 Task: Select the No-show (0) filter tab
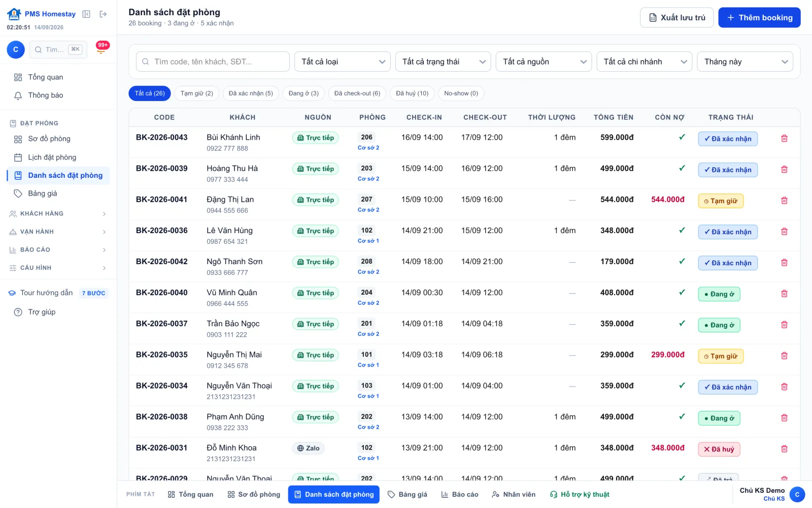click(x=461, y=93)
